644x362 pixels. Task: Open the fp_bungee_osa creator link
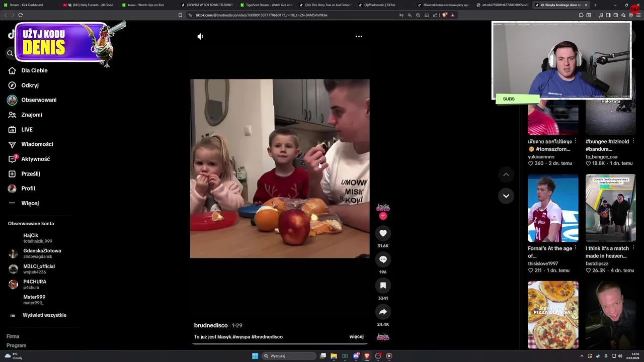tap(601, 157)
